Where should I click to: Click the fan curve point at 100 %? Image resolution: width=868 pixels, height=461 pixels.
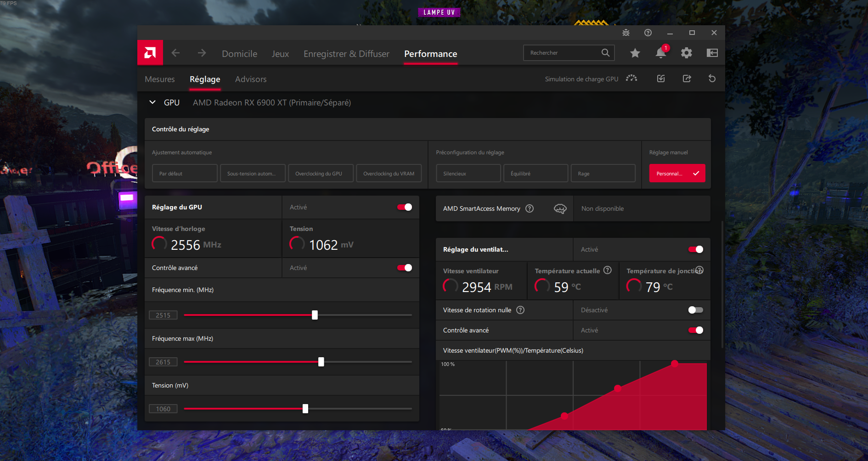pyautogui.click(x=675, y=364)
